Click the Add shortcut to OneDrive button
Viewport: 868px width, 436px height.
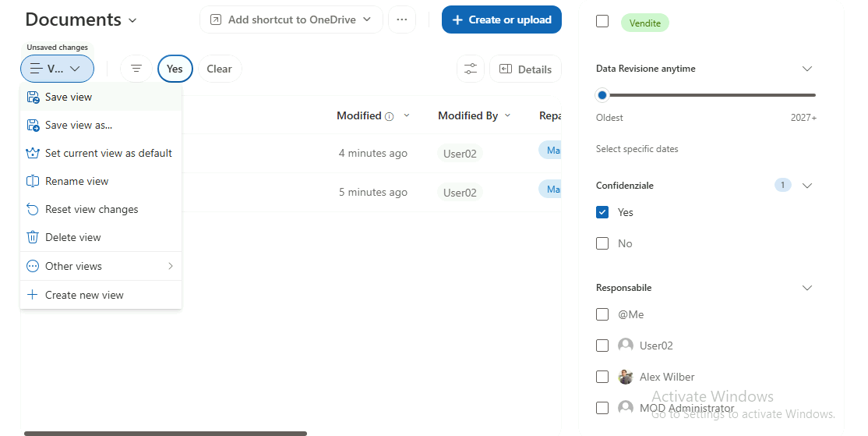pos(291,19)
